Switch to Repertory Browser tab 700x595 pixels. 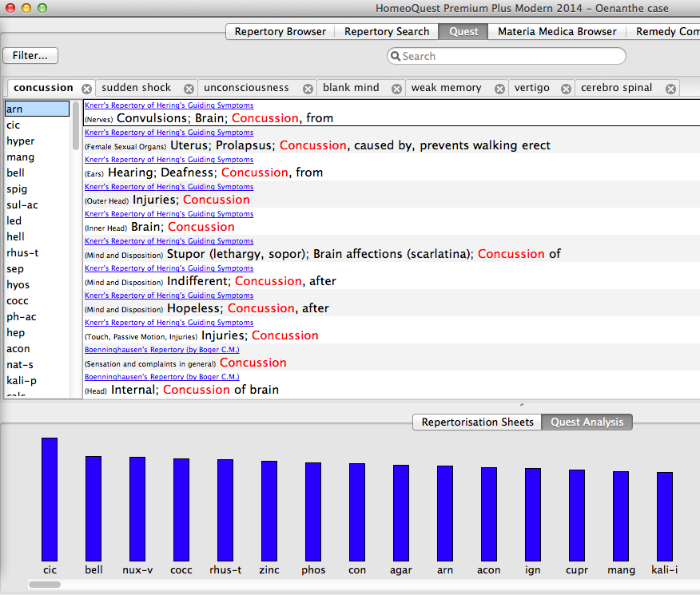click(280, 32)
